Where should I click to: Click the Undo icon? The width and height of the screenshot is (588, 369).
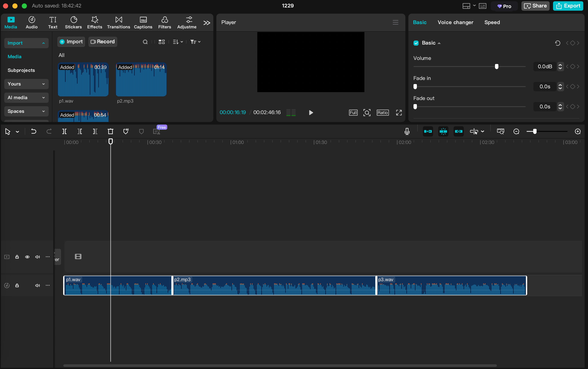(x=34, y=131)
